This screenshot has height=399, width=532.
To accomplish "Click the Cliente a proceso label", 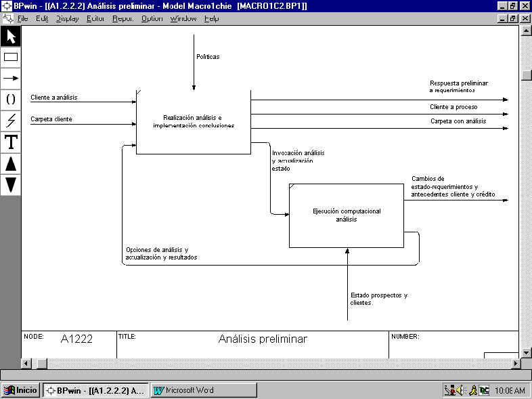I will click(x=453, y=107).
